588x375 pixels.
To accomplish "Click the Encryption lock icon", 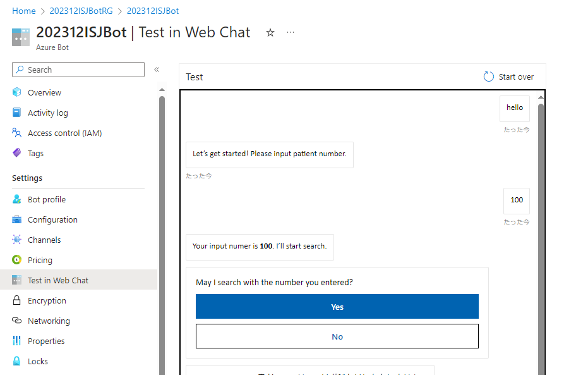I will 17,300.
